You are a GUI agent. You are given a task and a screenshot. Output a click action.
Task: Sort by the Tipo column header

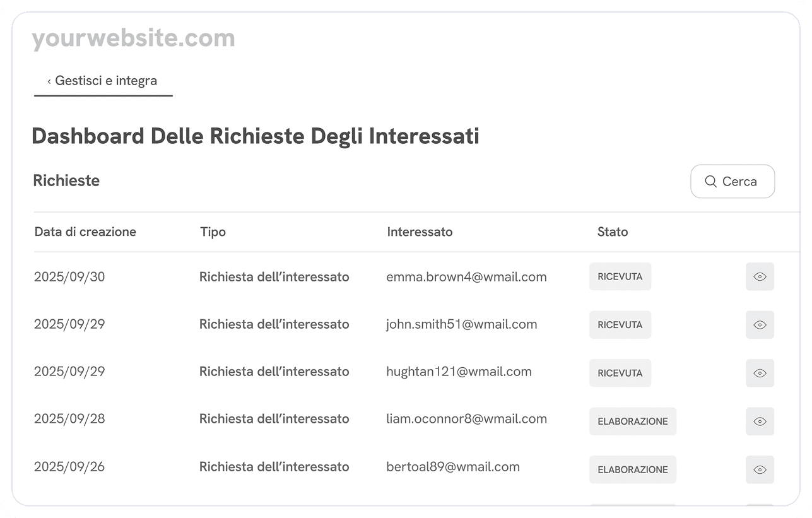[213, 232]
